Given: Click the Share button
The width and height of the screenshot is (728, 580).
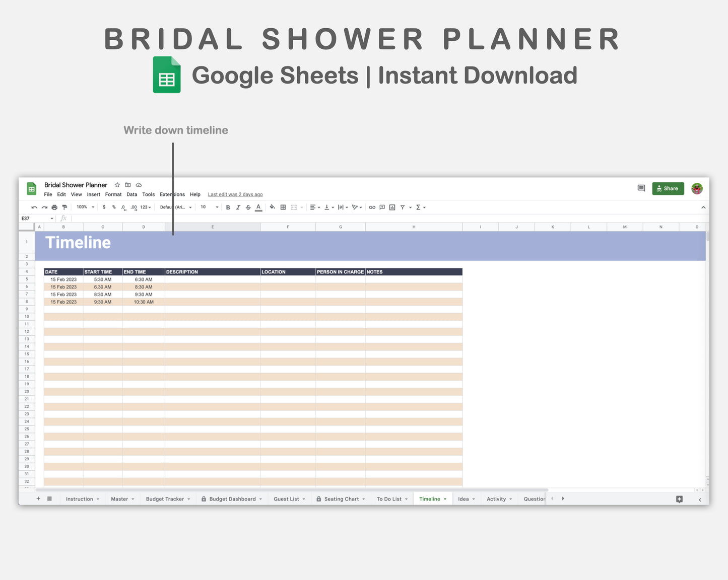Looking at the screenshot, I should coord(668,188).
